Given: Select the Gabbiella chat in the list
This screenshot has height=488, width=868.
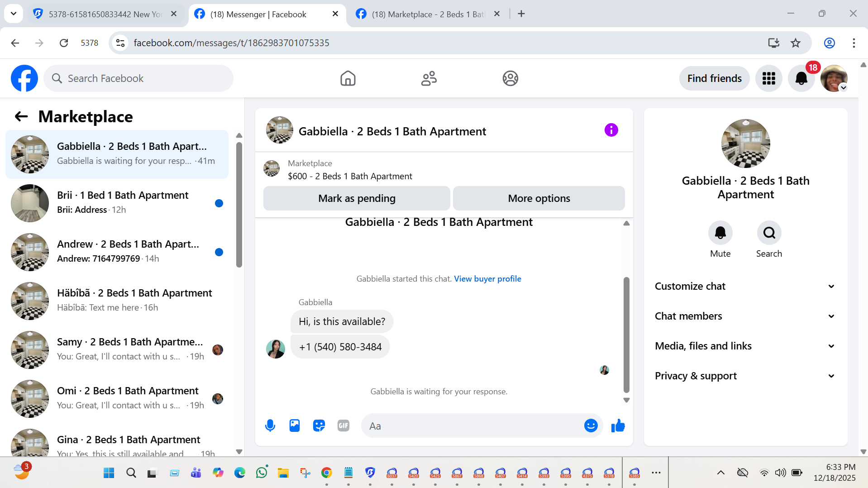Looking at the screenshot, I should tap(117, 154).
